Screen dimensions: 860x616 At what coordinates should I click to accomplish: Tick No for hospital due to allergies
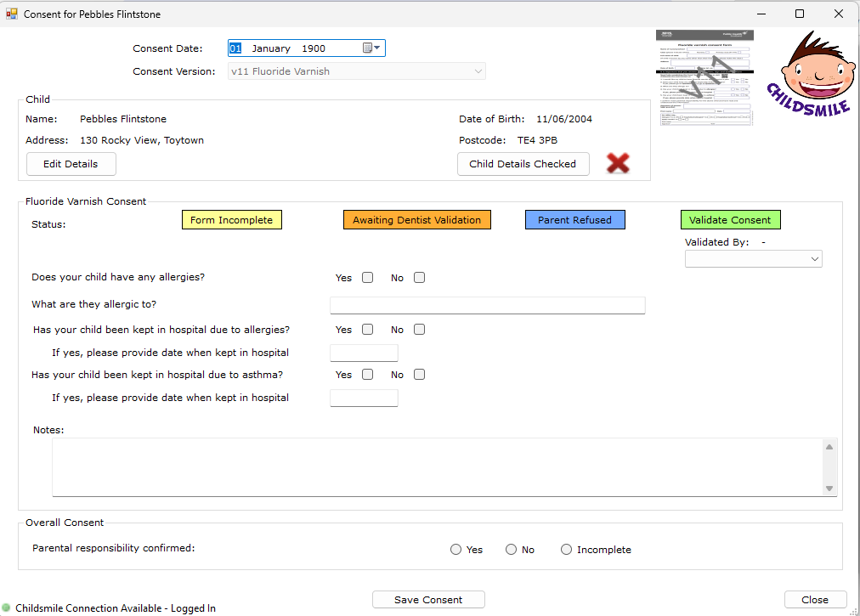pyautogui.click(x=419, y=330)
